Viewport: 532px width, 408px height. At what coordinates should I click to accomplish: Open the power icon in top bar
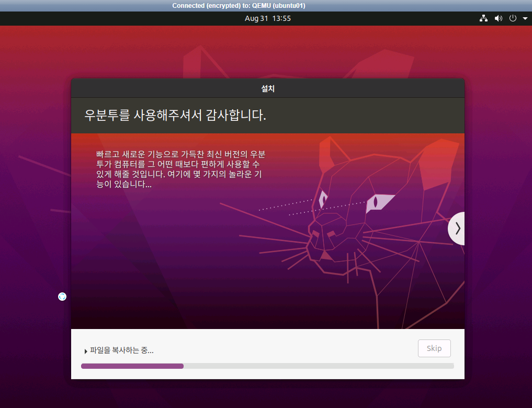(513, 18)
